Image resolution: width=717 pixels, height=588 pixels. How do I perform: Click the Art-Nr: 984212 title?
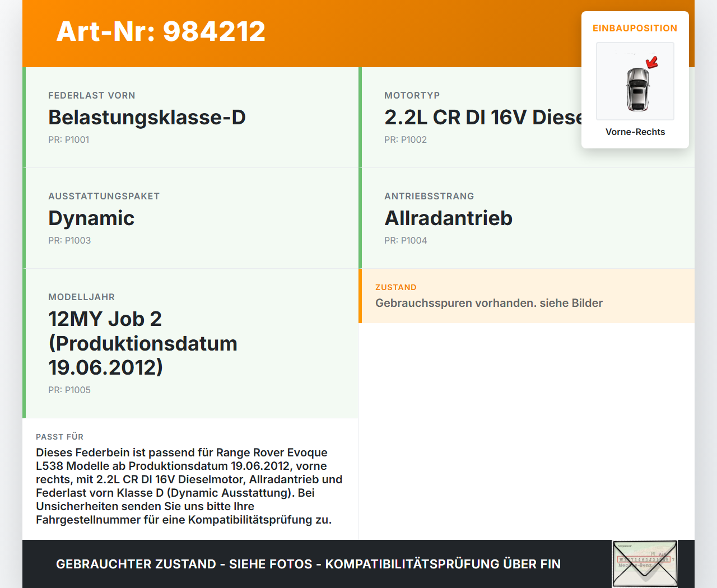coord(161,32)
